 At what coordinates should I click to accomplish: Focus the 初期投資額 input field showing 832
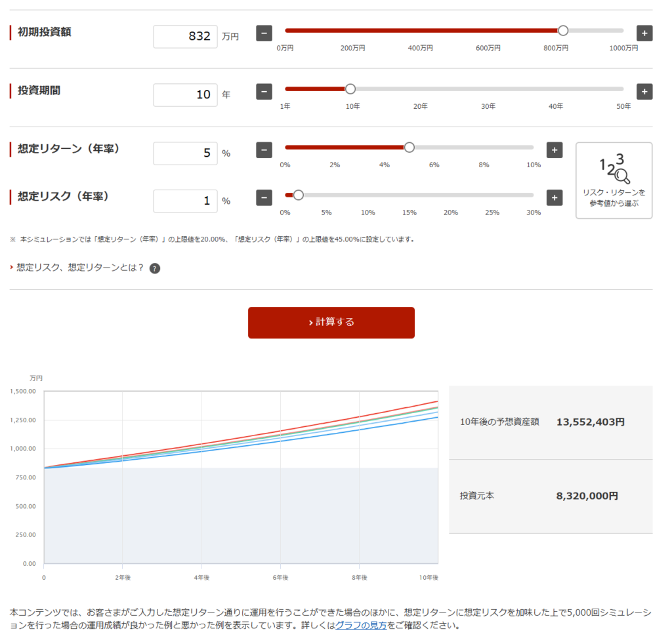185,37
